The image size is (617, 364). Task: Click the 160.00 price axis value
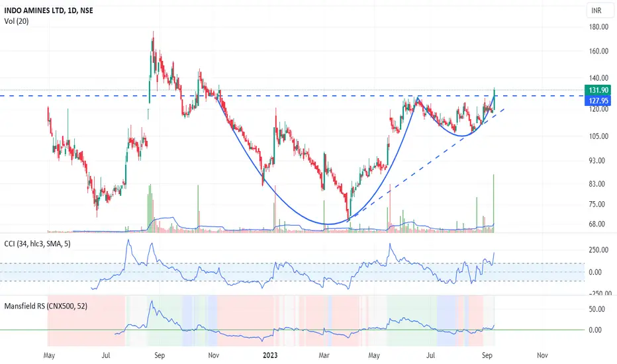point(598,51)
